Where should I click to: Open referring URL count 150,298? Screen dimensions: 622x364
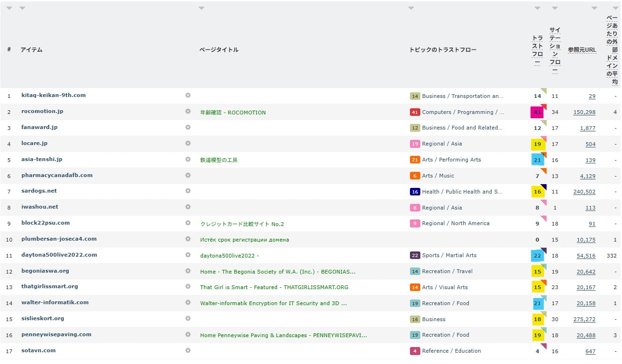(x=584, y=113)
